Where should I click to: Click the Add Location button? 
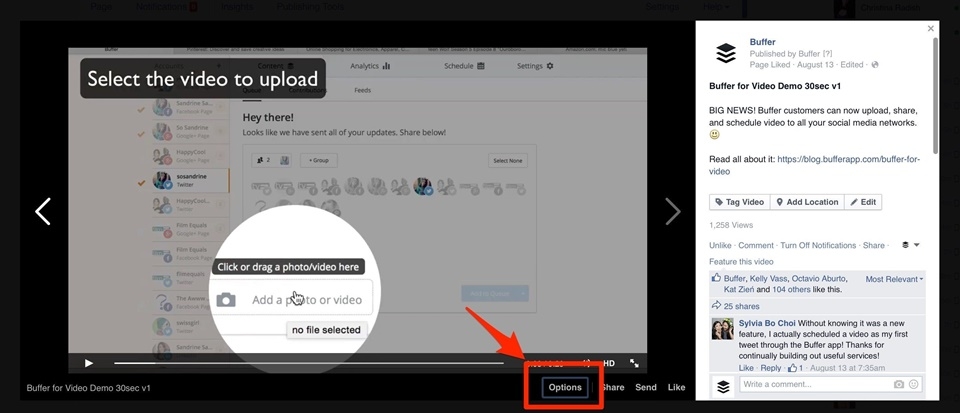click(x=807, y=202)
